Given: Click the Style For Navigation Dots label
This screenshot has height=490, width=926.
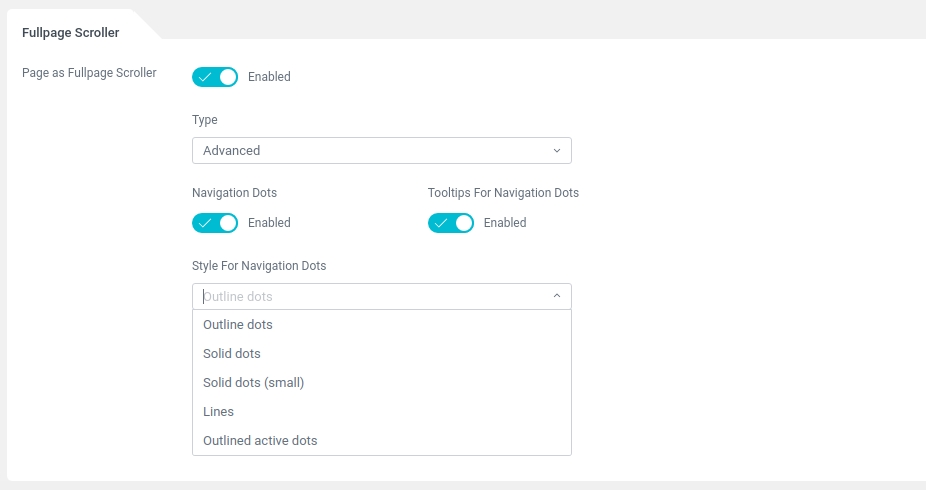Looking at the screenshot, I should (259, 266).
